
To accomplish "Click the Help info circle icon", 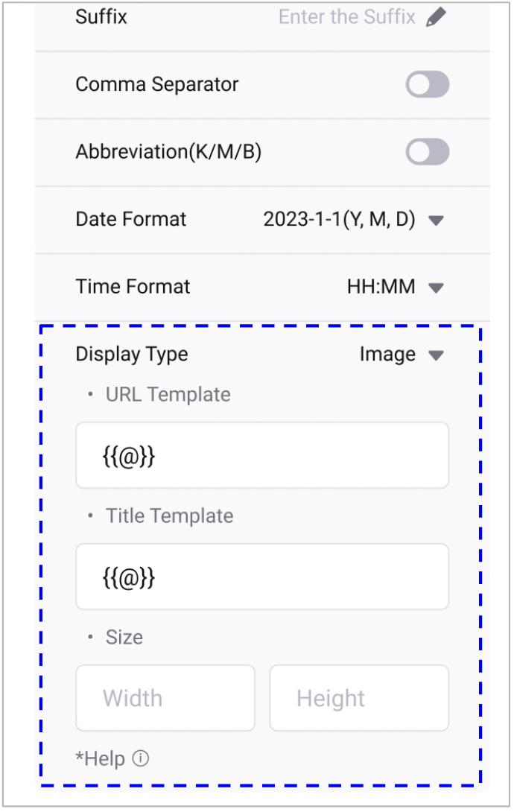I will (x=141, y=759).
